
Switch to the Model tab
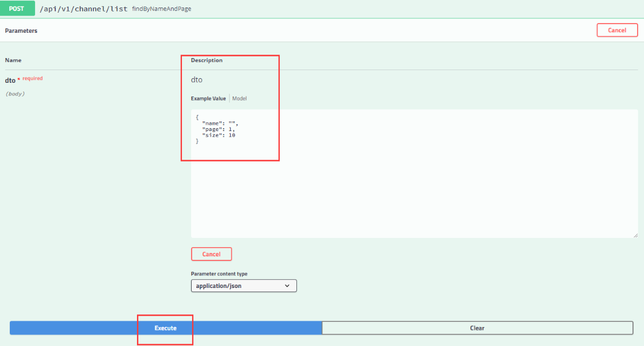(239, 98)
